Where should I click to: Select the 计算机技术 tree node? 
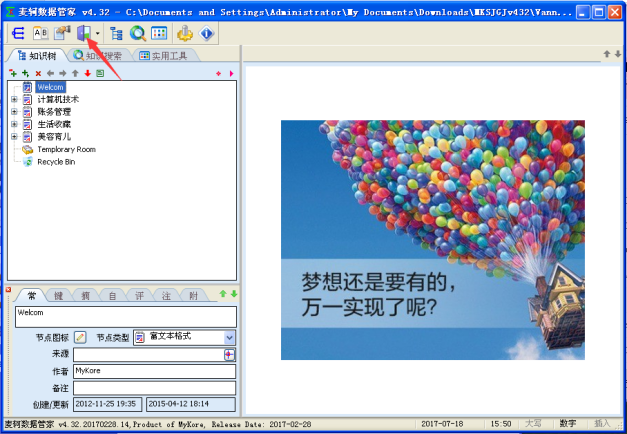pyautogui.click(x=58, y=99)
